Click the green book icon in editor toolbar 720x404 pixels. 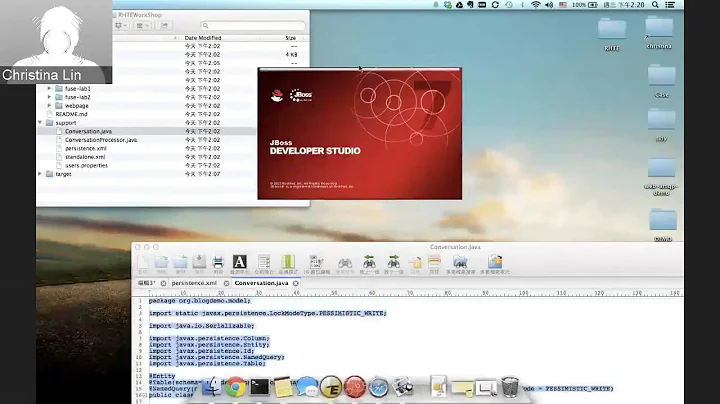288,262
